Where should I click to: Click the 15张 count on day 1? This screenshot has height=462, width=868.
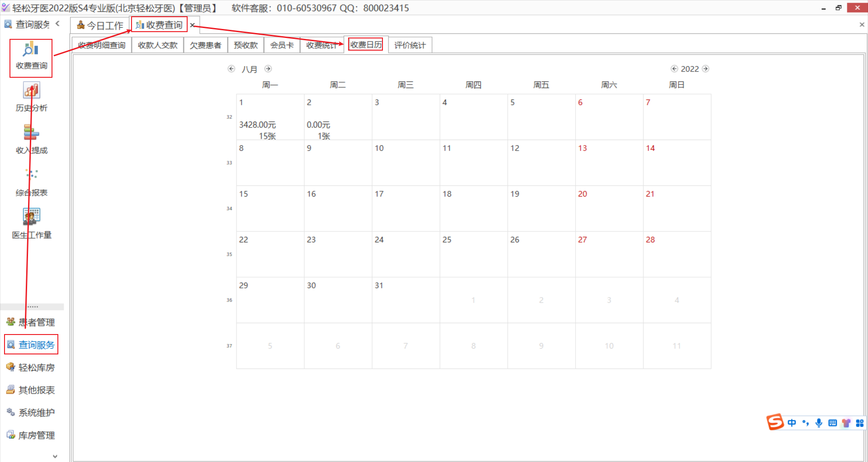267,136
